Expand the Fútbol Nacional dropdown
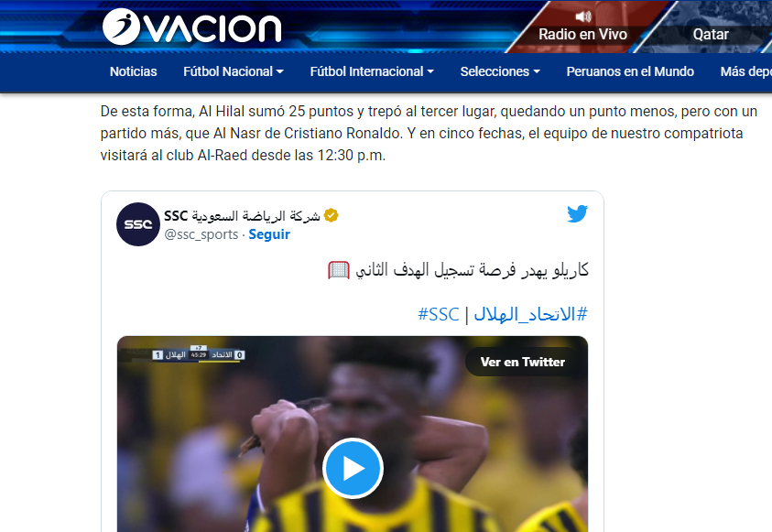Screen dimensions: 772x532 pyautogui.click(x=234, y=71)
